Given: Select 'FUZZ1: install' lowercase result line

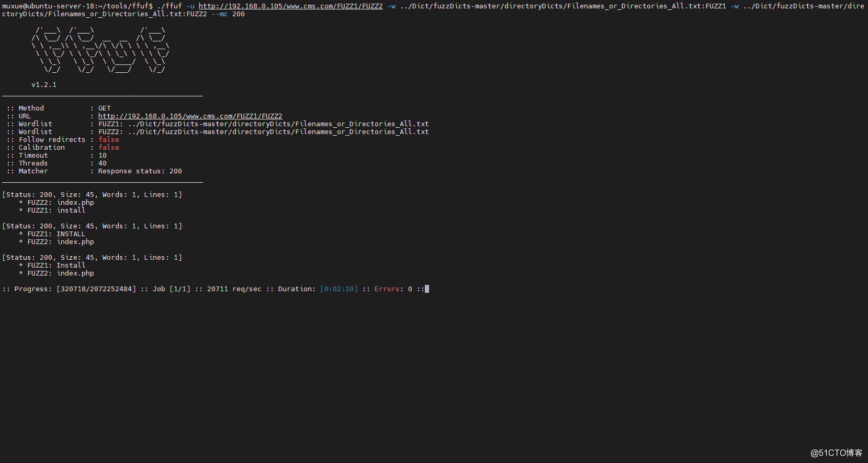Looking at the screenshot, I should click(52, 211).
